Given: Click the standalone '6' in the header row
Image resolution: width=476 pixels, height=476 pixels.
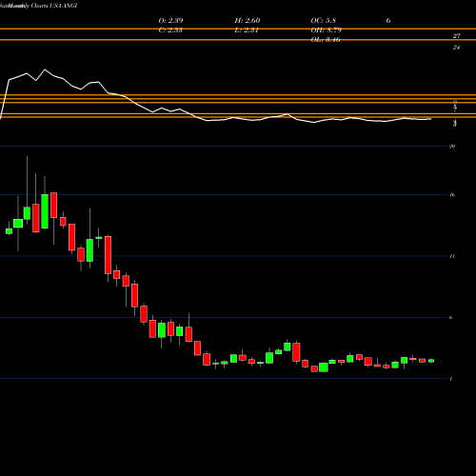Looking at the screenshot, I should pyautogui.click(x=388, y=21).
